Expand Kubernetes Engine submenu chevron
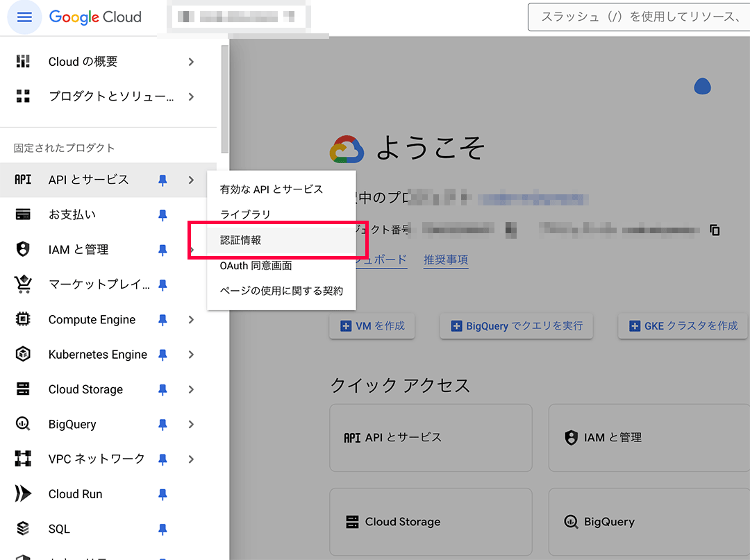 [191, 354]
